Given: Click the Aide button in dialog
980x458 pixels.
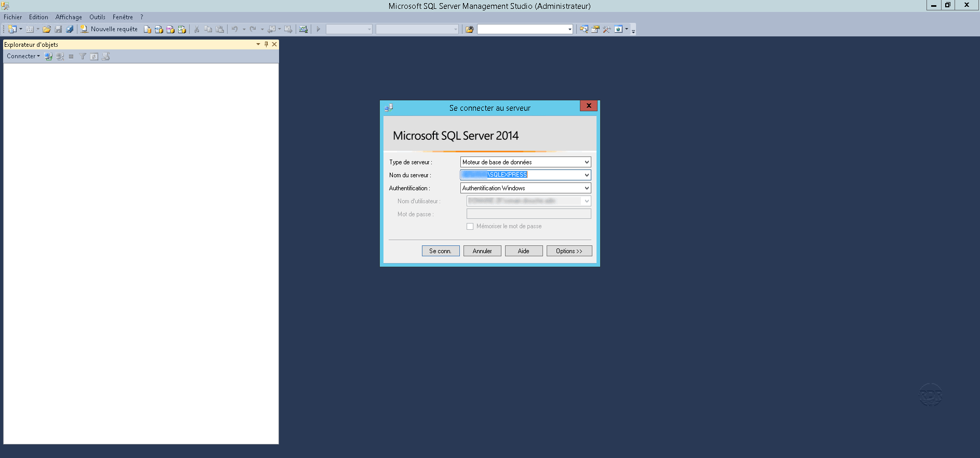Looking at the screenshot, I should point(524,251).
